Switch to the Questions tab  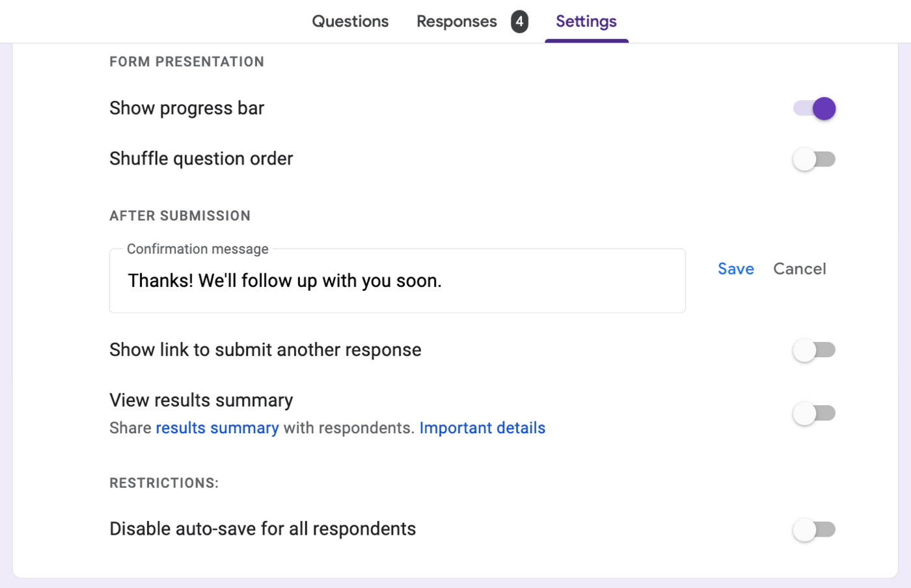[x=350, y=21]
